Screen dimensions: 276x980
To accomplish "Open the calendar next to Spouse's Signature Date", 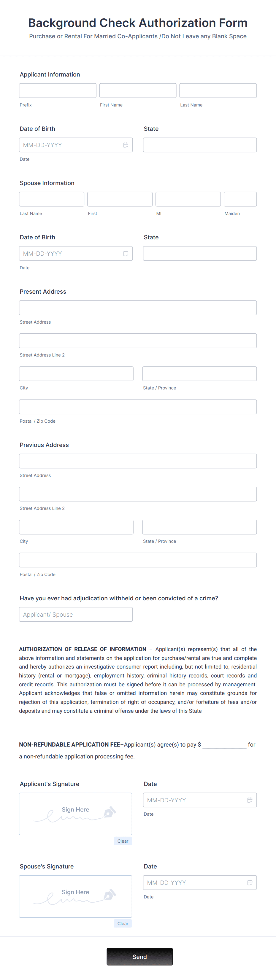I will point(250,882).
